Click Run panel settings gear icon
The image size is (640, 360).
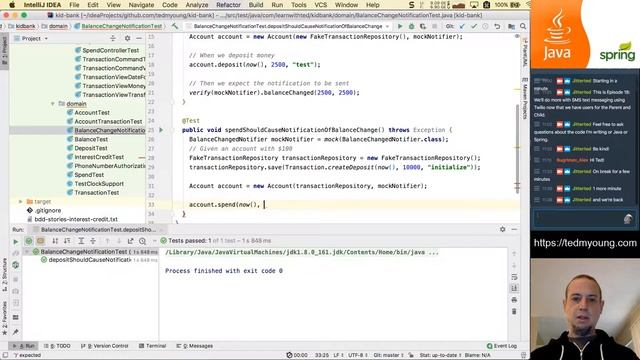(x=502, y=229)
